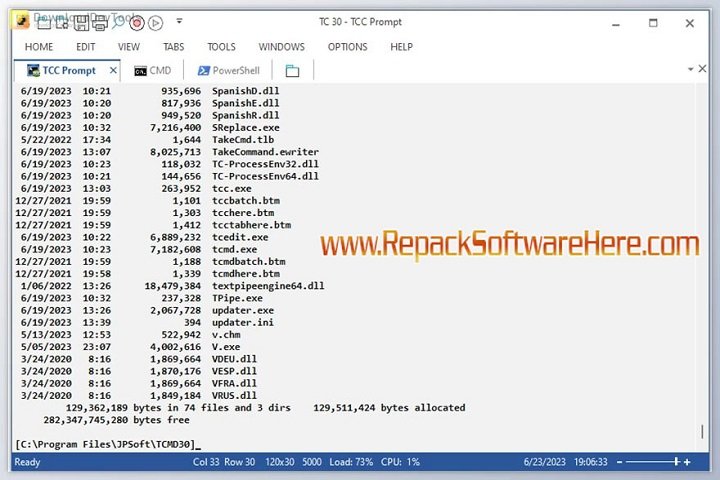Click the v.chm file name
This screenshot has height=480, width=720.
click(x=226, y=335)
